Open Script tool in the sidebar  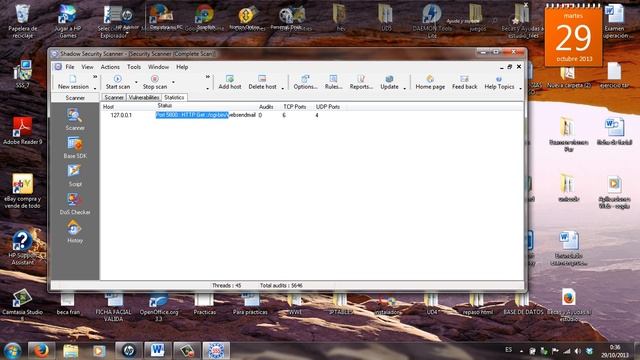(x=75, y=176)
